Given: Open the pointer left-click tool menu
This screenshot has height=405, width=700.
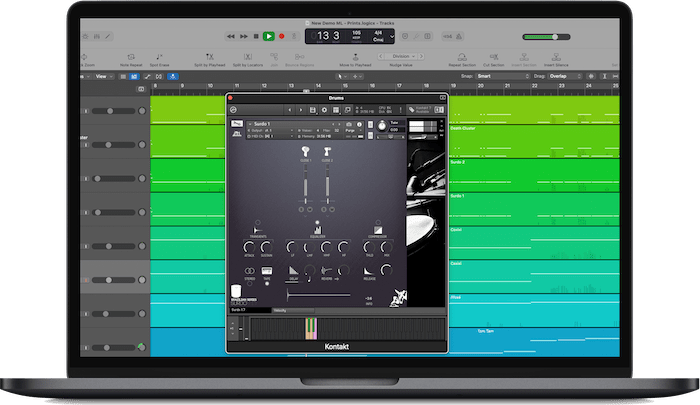Looking at the screenshot, I should (342, 76).
